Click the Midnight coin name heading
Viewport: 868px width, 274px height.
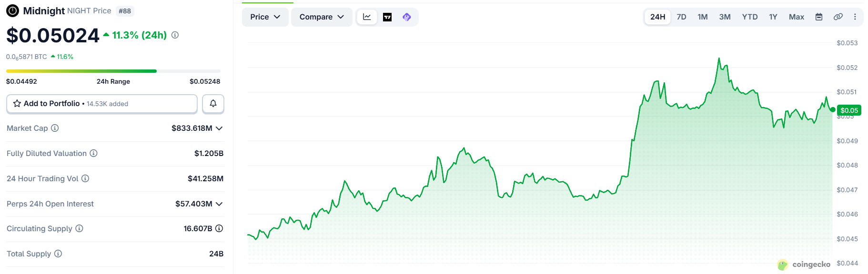pos(44,10)
